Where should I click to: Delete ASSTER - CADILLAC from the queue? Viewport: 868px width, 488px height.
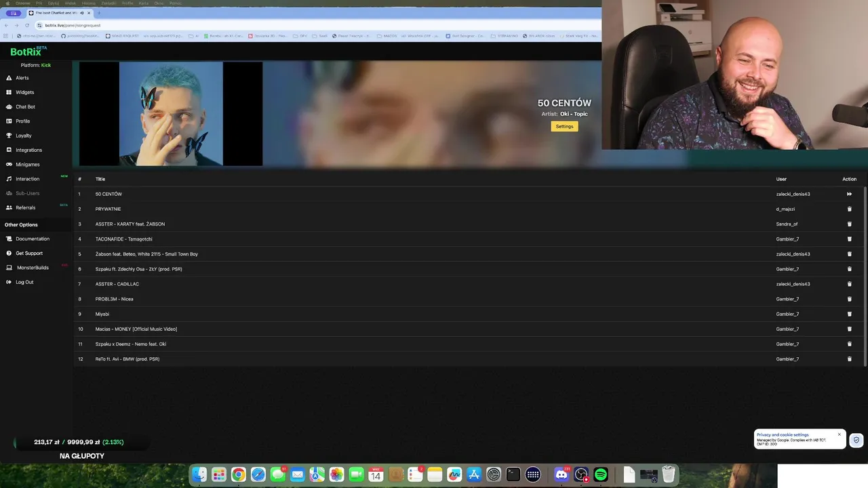click(849, 284)
